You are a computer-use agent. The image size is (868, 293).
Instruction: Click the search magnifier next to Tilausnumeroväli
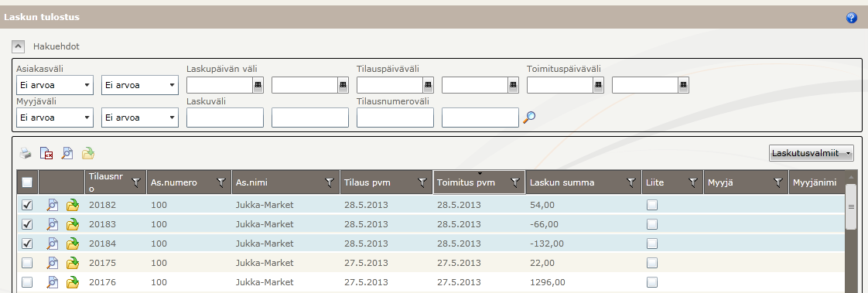point(529,118)
